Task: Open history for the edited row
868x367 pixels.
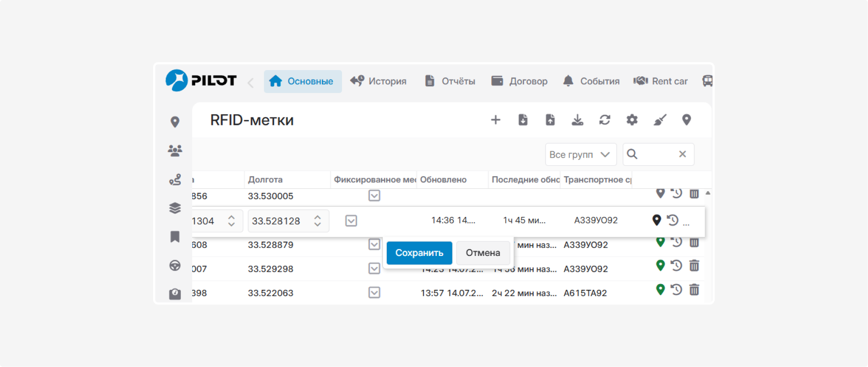Action: point(673,220)
